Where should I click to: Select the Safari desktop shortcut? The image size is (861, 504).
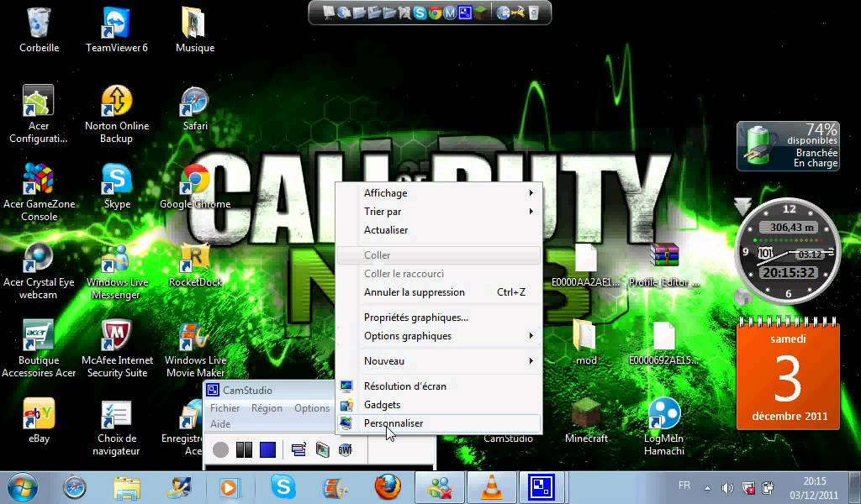(195, 108)
